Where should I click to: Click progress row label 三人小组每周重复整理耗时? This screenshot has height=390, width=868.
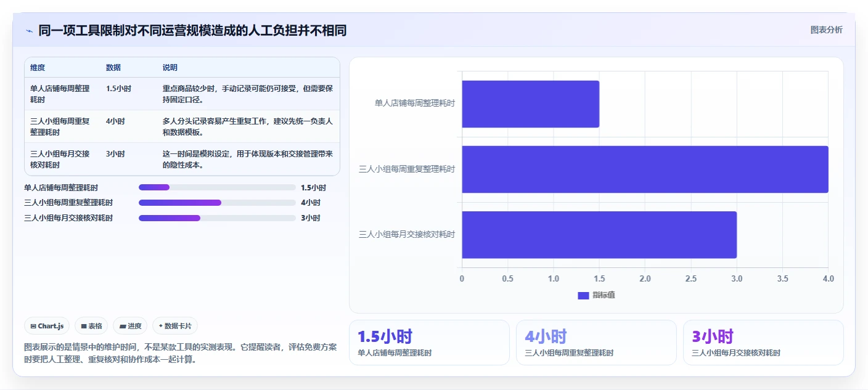(68, 203)
